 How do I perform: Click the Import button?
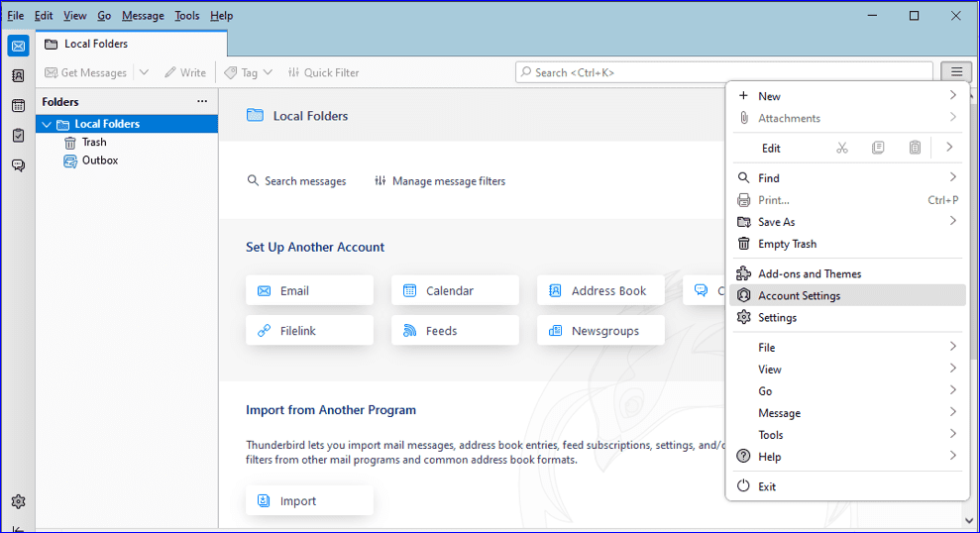coord(309,500)
